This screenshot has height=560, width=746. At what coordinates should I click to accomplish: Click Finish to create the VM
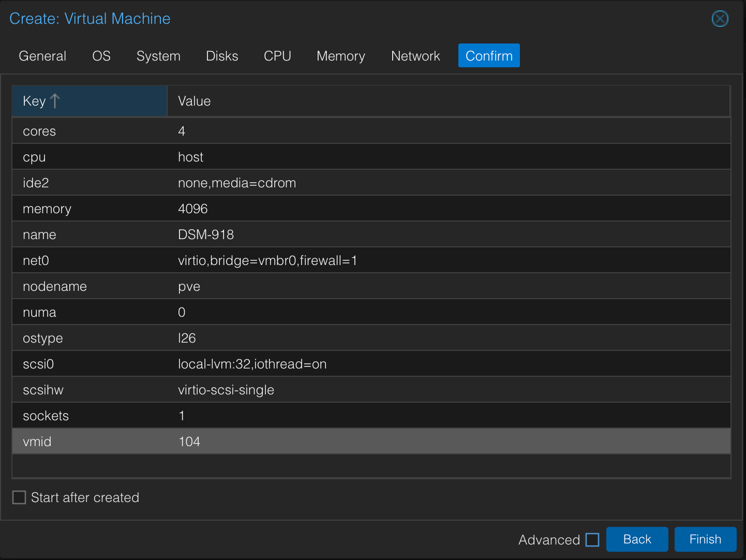[705, 539]
